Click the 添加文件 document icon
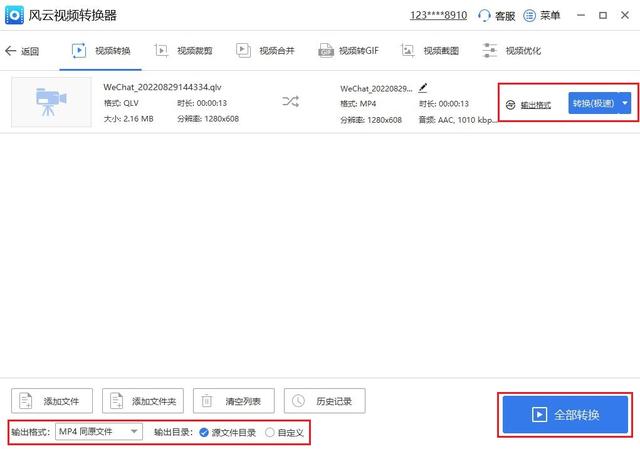 coord(26,401)
